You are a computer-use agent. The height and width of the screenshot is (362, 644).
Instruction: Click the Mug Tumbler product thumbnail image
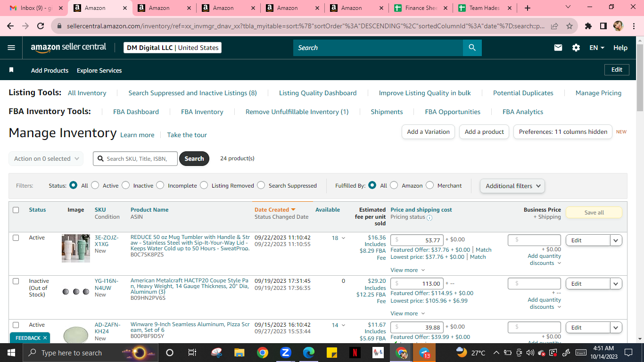point(76,248)
